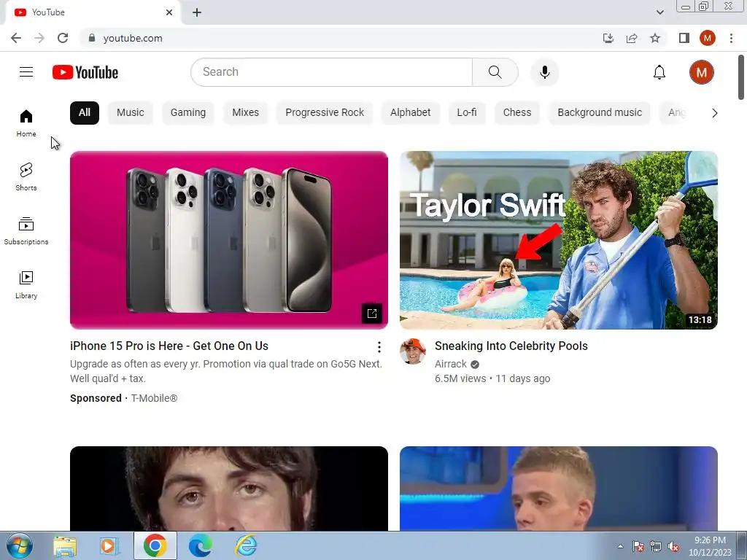Image resolution: width=747 pixels, height=560 pixels.
Task: Open Chrome profile avatar in toolbar
Action: (708, 38)
